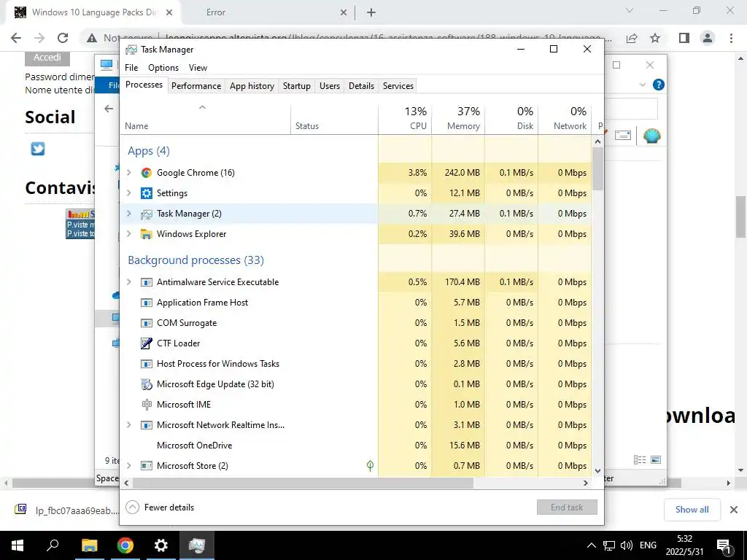Click the taskbar search magnifier icon
This screenshot has width=747, height=560.
click(x=53, y=545)
